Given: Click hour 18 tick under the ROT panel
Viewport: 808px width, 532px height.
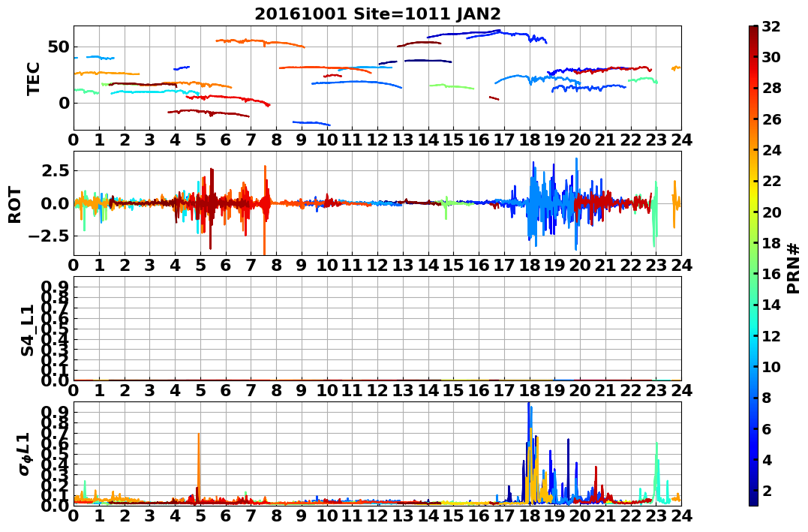Looking at the screenshot, I should click(x=530, y=265).
